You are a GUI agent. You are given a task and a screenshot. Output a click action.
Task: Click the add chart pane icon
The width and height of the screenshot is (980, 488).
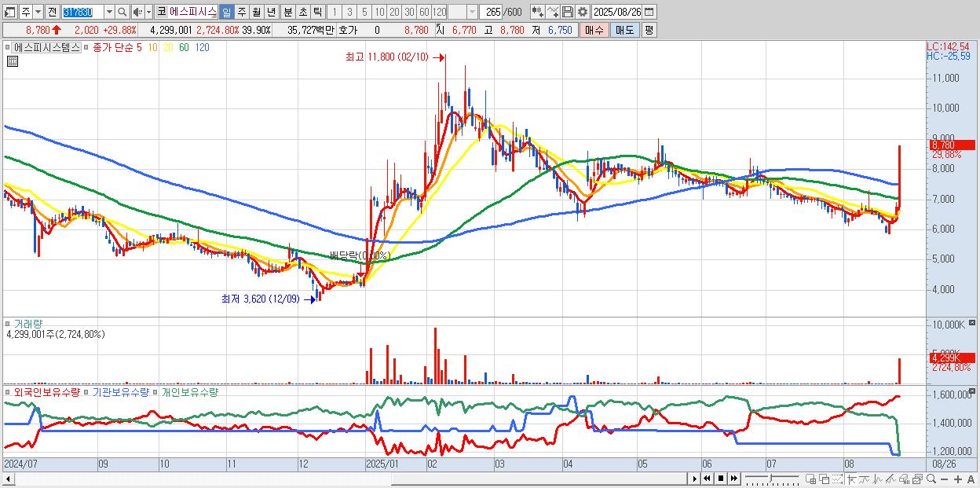point(811,479)
